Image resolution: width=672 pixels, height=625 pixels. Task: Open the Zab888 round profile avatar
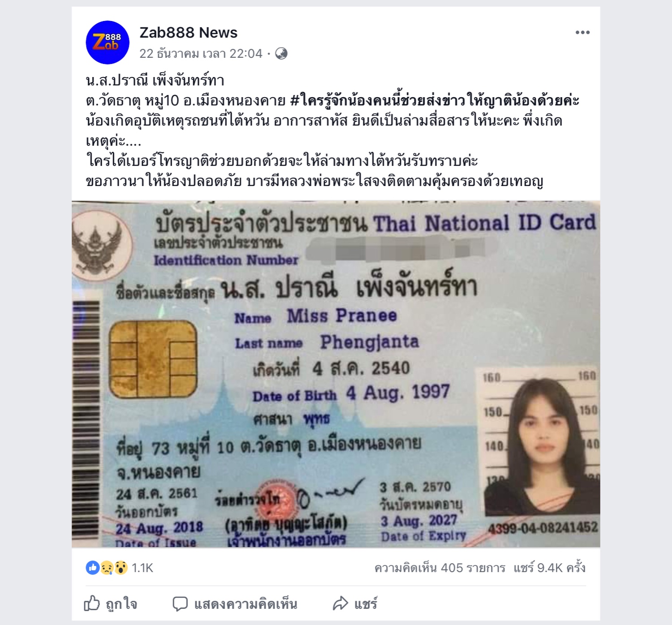[108, 43]
